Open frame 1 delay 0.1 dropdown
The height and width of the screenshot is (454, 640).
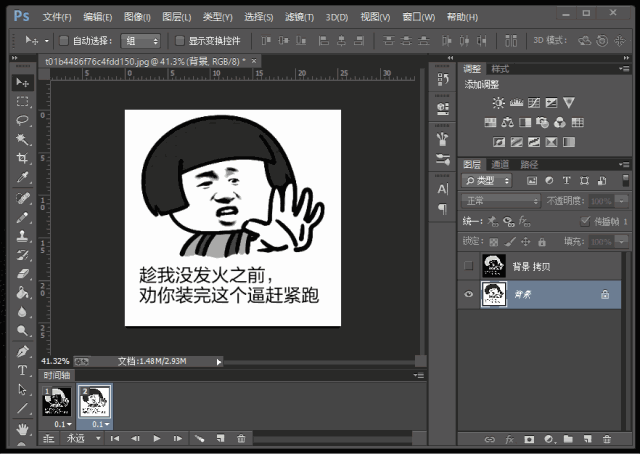(x=62, y=424)
